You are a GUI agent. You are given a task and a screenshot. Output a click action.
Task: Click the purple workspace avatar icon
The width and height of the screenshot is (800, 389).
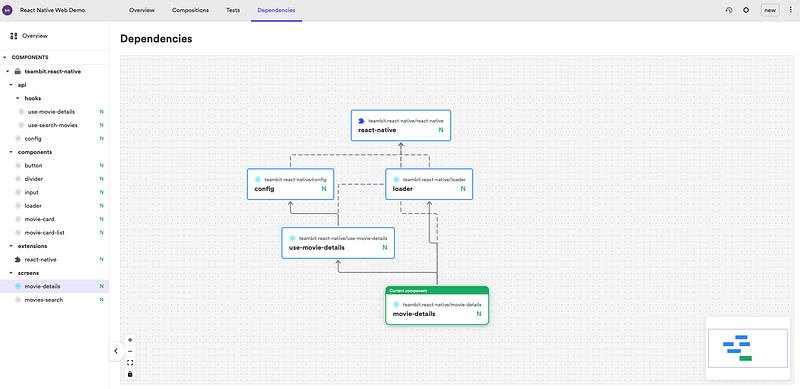tap(8, 10)
